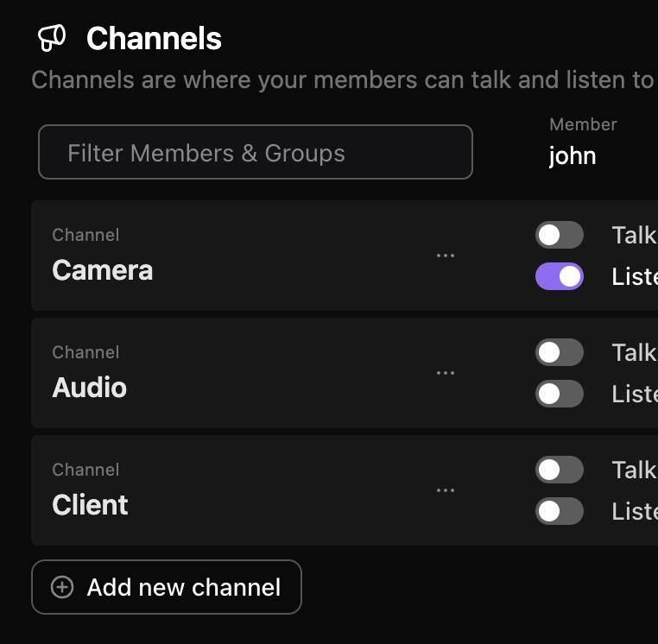Click the Channels megaphone icon
This screenshot has height=644, width=658.
pos(52,38)
